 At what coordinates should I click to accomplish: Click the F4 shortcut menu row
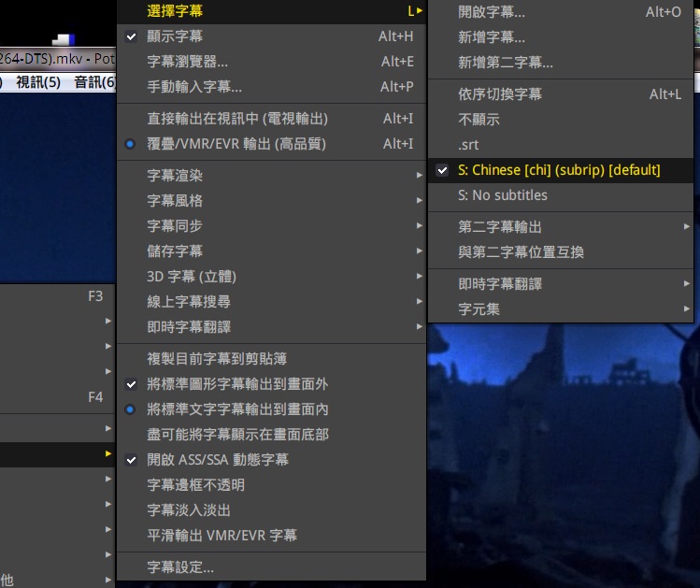(58, 397)
